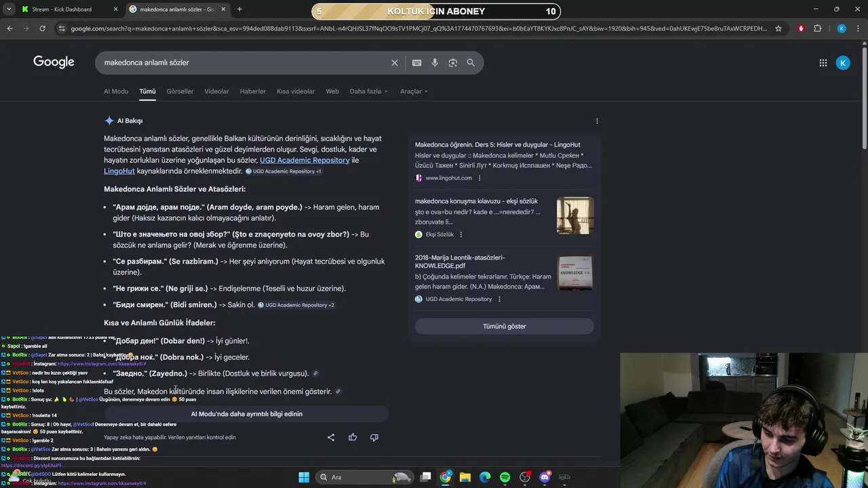
Task: Open Chrome extensions puzzle menu
Action: (x=817, y=28)
